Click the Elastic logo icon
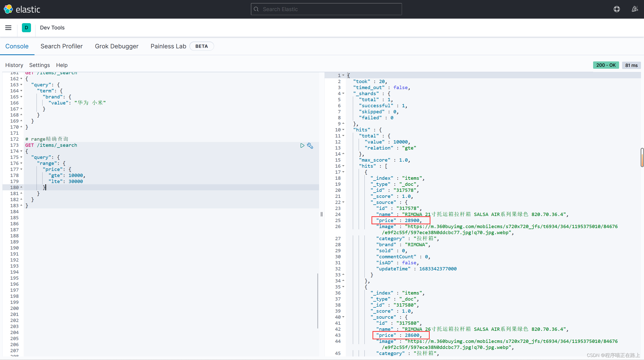The width and height of the screenshot is (644, 360). pos(8,9)
